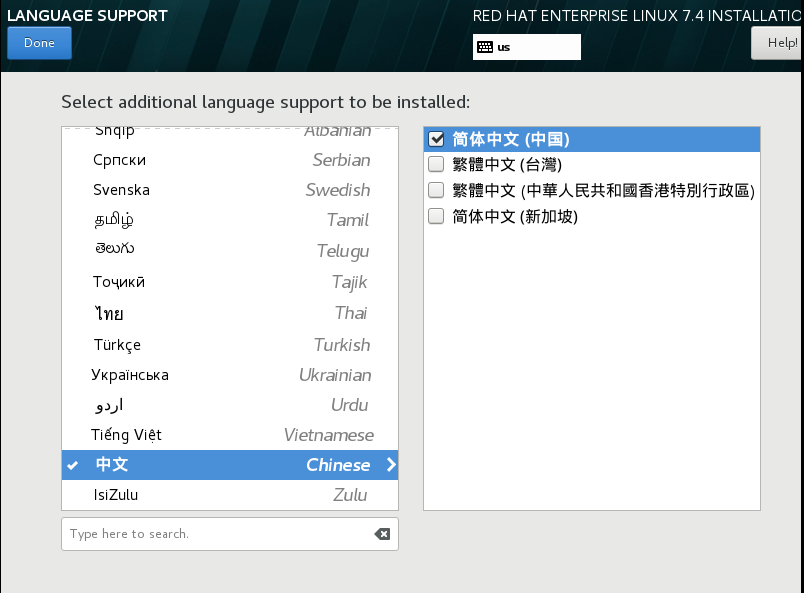The width and height of the screenshot is (804, 593).
Task: Select Türkçe Turkish language row
Action: point(230,345)
